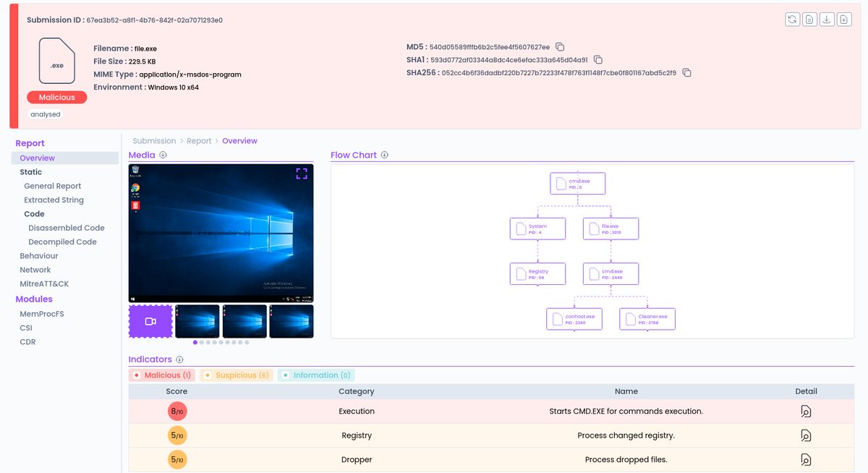This screenshot has width=868, height=473.
Task: Click the download sample icon in header
Action: tap(827, 19)
